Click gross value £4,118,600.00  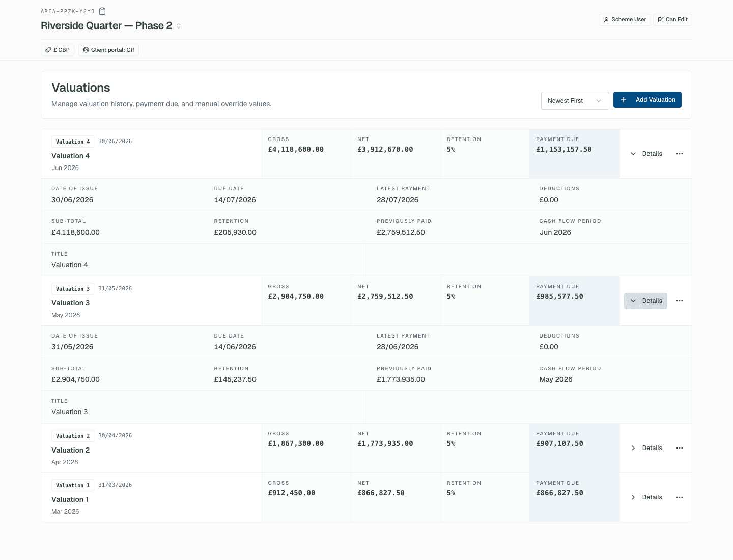coord(296,149)
